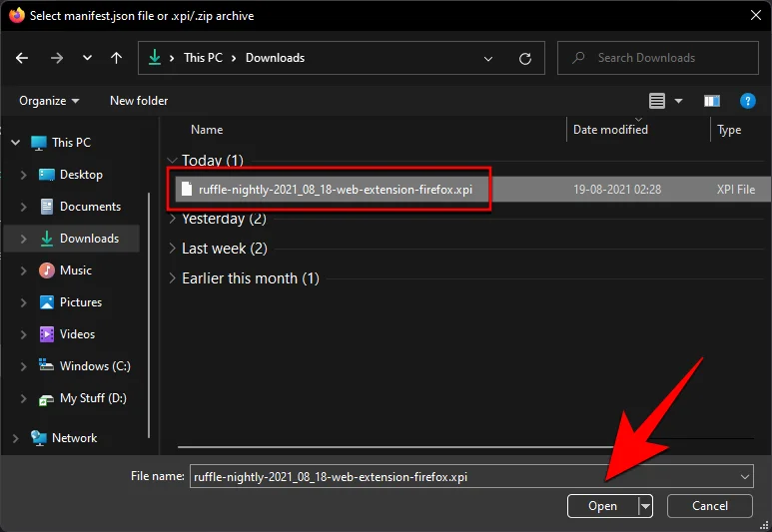Open the Organize menu
The width and height of the screenshot is (772, 532).
tap(49, 101)
